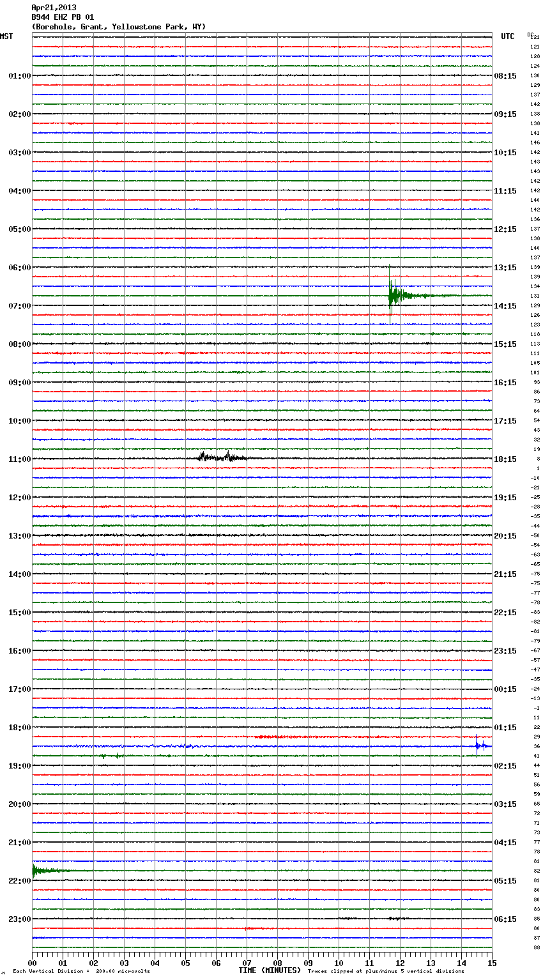Screen dimensions: 543x980
Task: Click the bottom-axis minute tick "08"
Action: coord(277,963)
